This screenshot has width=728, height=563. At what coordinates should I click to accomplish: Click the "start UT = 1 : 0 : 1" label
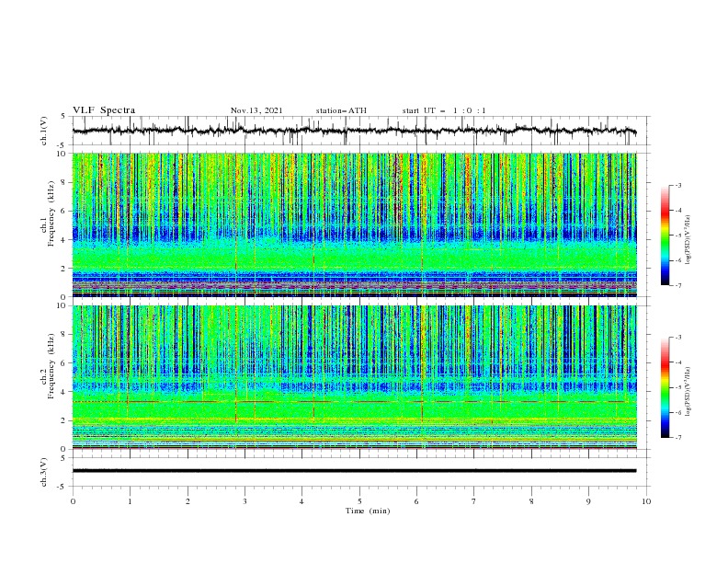(x=444, y=110)
